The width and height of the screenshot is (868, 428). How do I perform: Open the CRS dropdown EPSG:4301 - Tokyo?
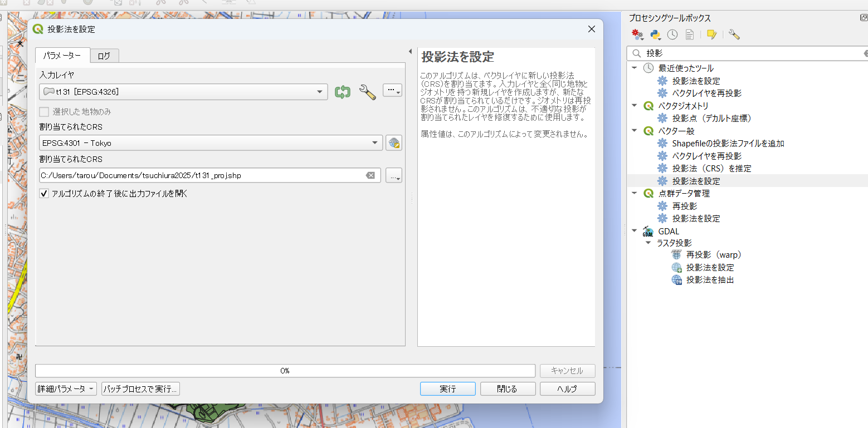click(x=211, y=143)
